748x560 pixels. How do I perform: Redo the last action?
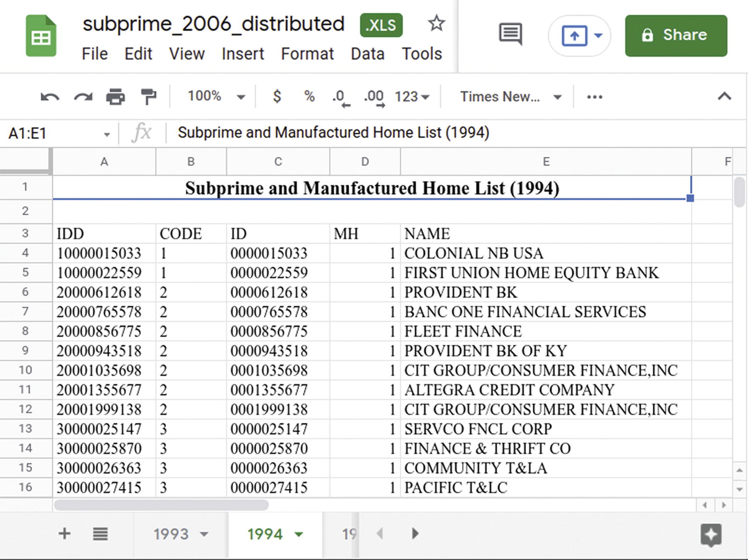click(83, 97)
